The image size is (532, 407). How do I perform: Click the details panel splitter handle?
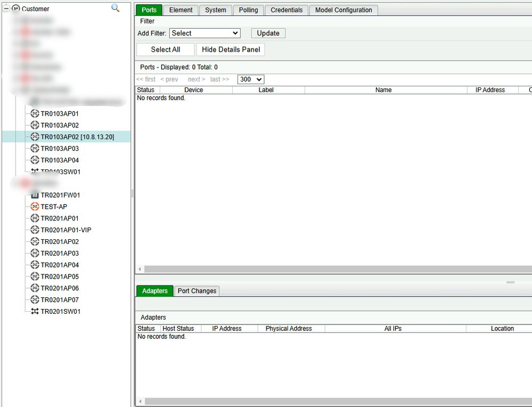[x=510, y=282]
